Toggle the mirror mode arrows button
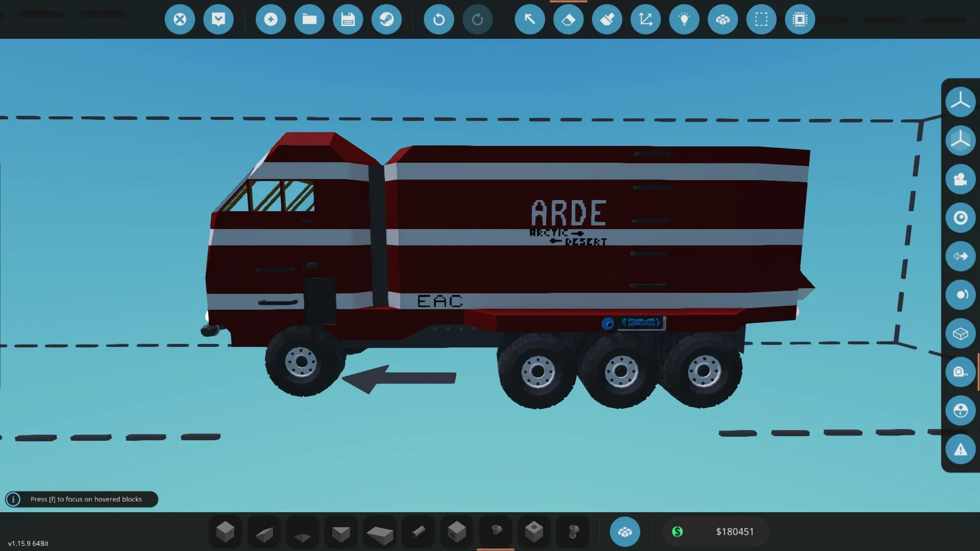The width and height of the screenshot is (980, 551). click(x=960, y=256)
